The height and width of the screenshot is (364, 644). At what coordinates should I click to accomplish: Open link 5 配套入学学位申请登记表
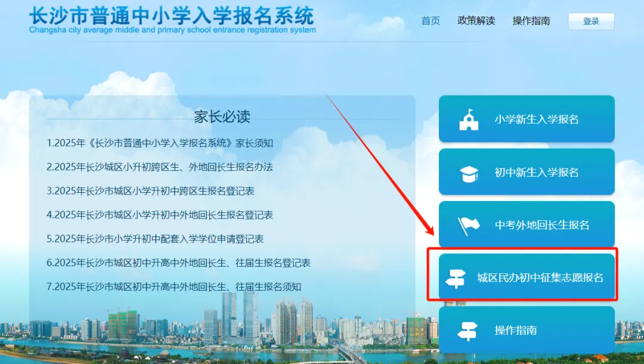click(155, 239)
